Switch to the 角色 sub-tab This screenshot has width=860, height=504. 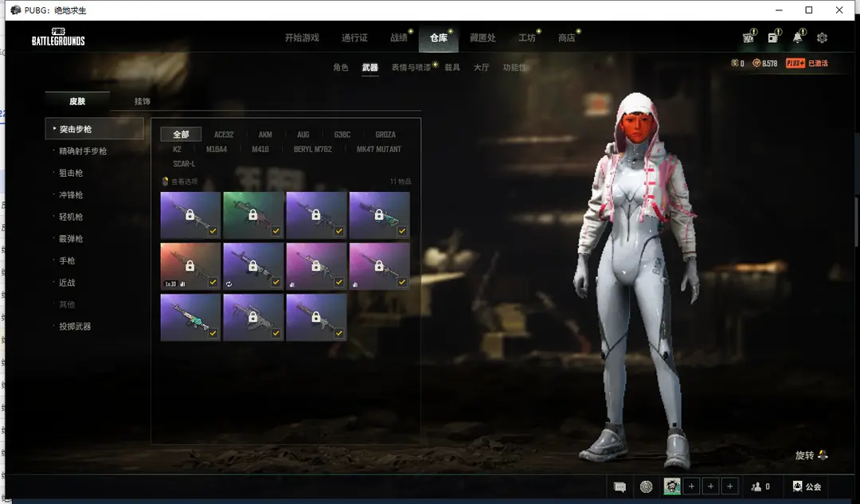pyautogui.click(x=341, y=68)
